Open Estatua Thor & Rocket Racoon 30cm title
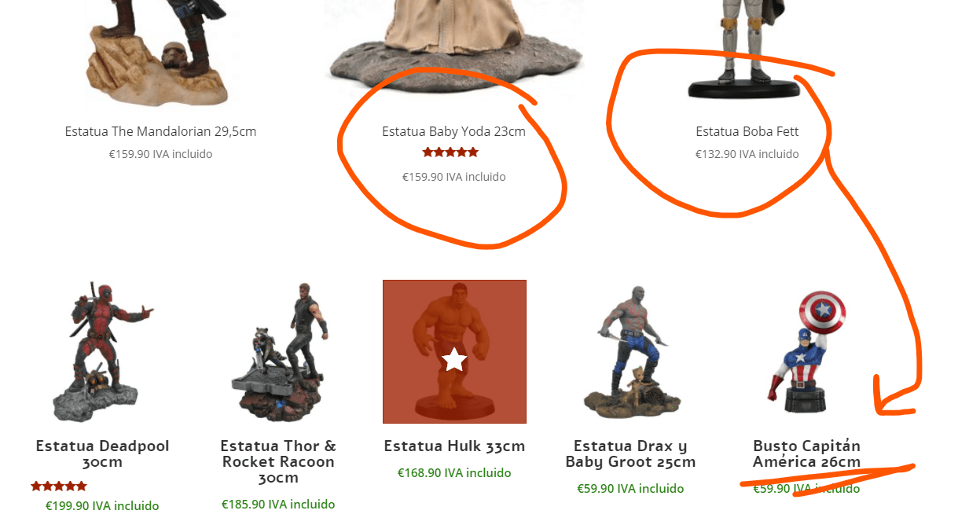 tap(278, 462)
